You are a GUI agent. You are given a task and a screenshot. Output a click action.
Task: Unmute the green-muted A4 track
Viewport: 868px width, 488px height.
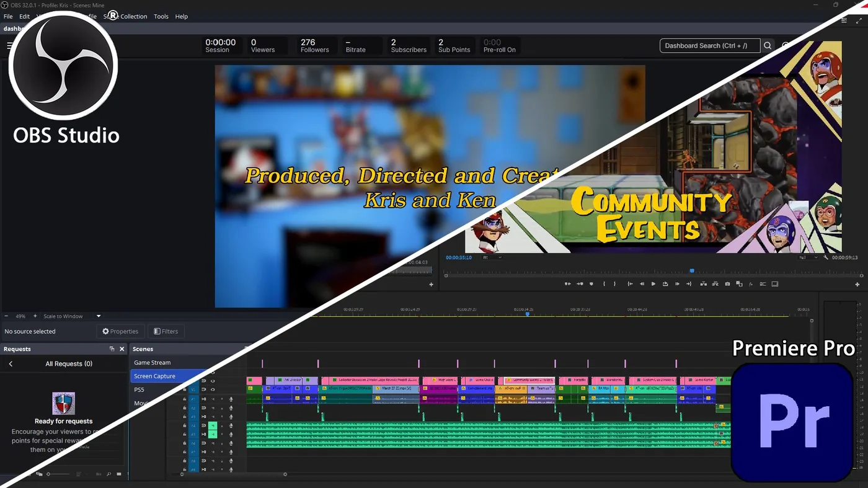[x=213, y=426]
